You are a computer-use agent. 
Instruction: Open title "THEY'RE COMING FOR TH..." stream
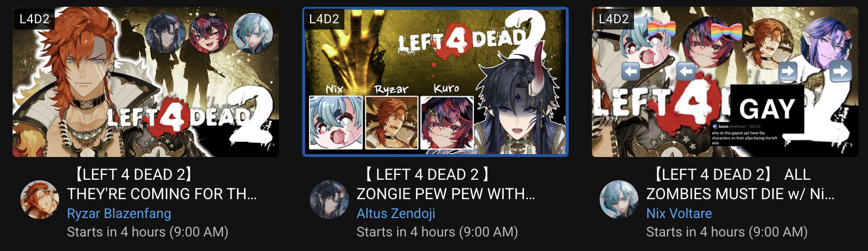click(x=162, y=184)
